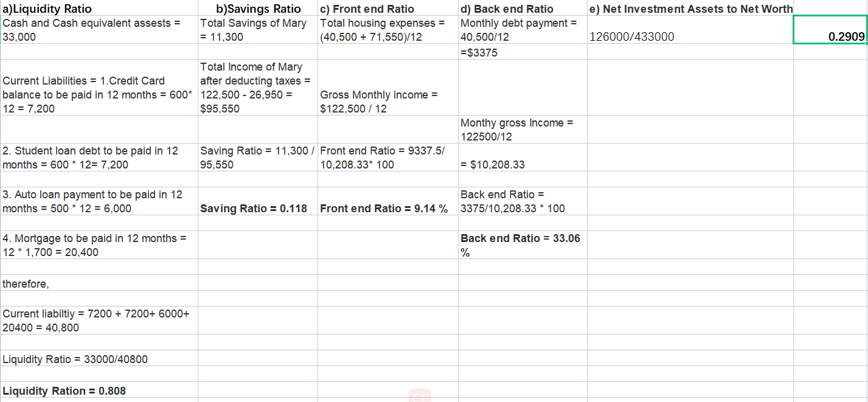The image size is (868, 402).
Task: Select the Mortgage to be paid cell
Action: point(97,244)
